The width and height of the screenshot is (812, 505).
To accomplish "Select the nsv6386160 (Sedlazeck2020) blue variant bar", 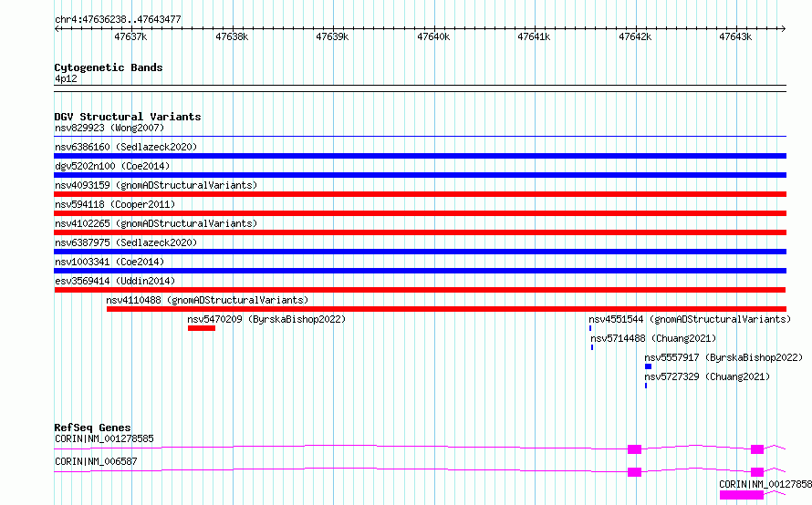I will tap(420, 156).
